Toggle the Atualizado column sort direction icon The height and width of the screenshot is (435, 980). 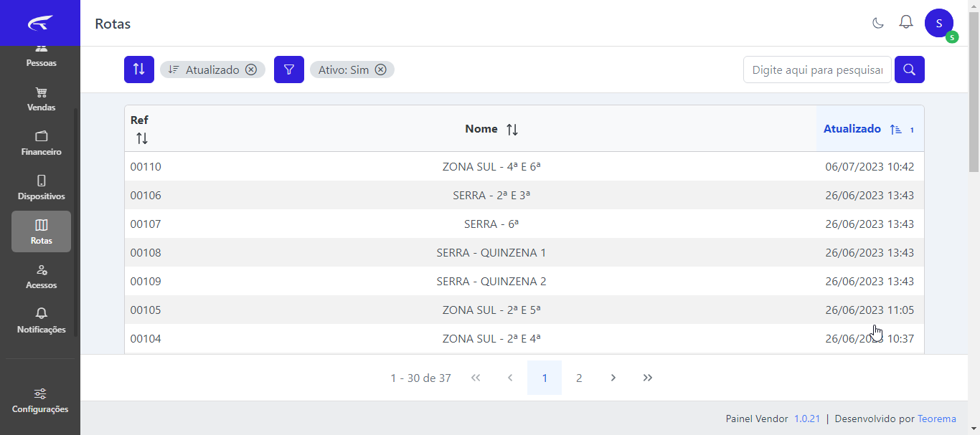pos(895,130)
